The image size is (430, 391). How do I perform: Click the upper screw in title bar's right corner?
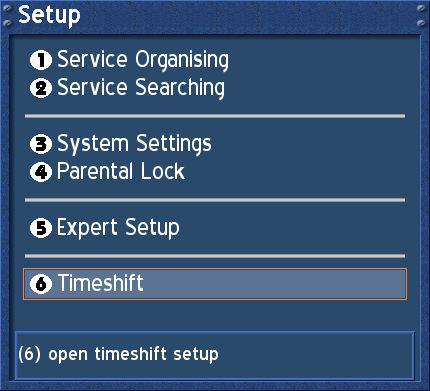pyautogui.click(x=421, y=9)
